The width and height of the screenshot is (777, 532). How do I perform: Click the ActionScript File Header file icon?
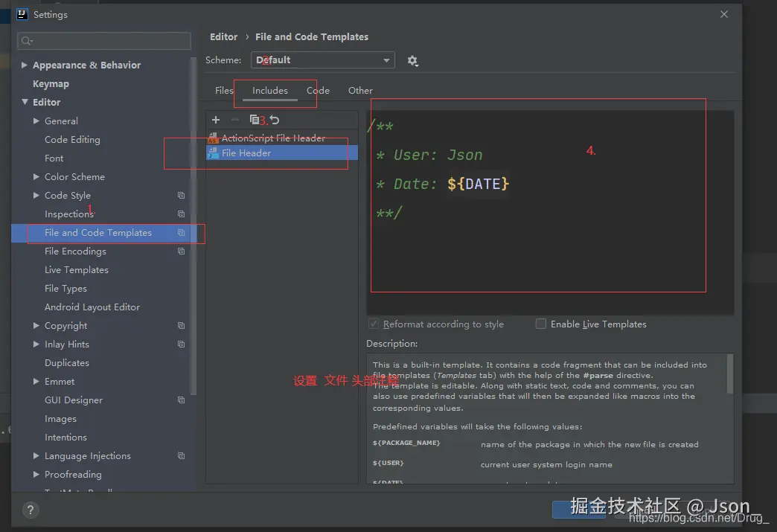[x=213, y=138]
